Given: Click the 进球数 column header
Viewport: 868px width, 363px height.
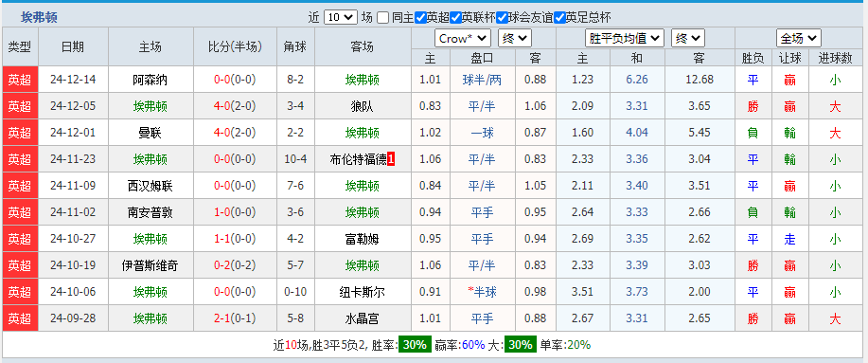Looking at the screenshot, I should pyautogui.click(x=835, y=58).
